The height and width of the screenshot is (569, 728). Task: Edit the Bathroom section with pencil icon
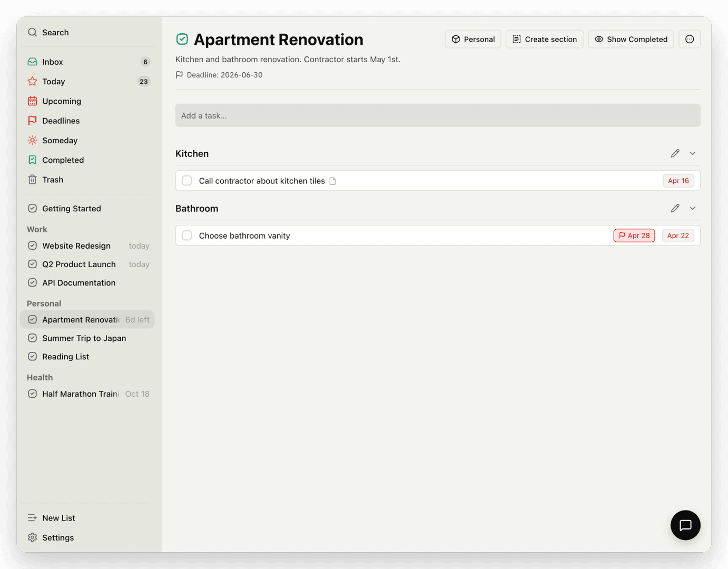675,208
